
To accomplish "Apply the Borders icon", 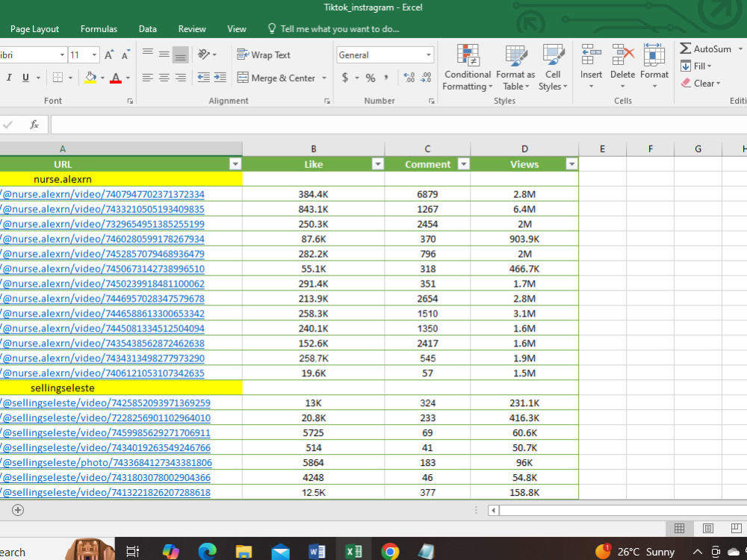I will [x=58, y=78].
